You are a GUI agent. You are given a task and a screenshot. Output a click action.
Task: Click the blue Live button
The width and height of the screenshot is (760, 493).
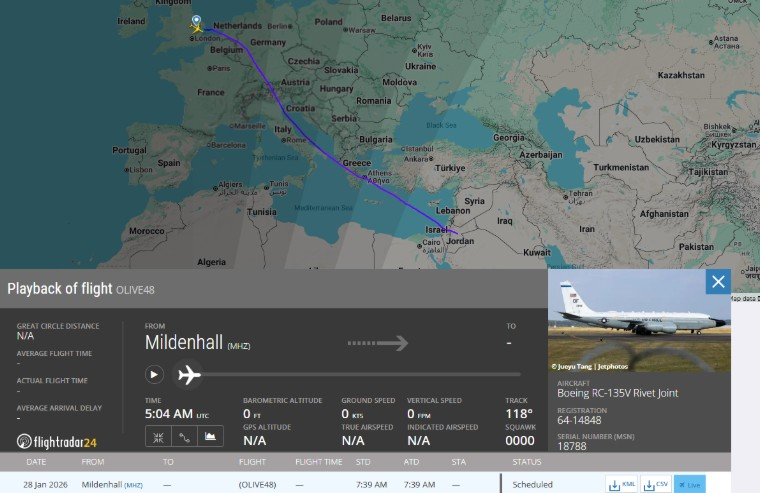tap(689, 484)
